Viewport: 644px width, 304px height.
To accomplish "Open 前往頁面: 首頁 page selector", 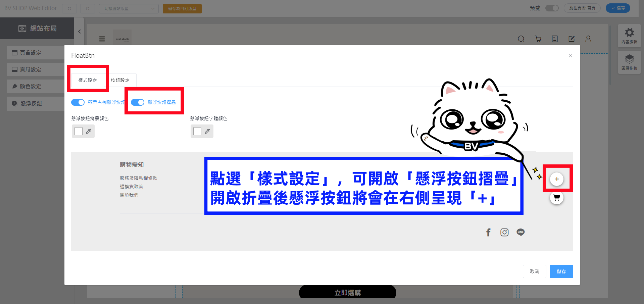I will tap(582, 8).
